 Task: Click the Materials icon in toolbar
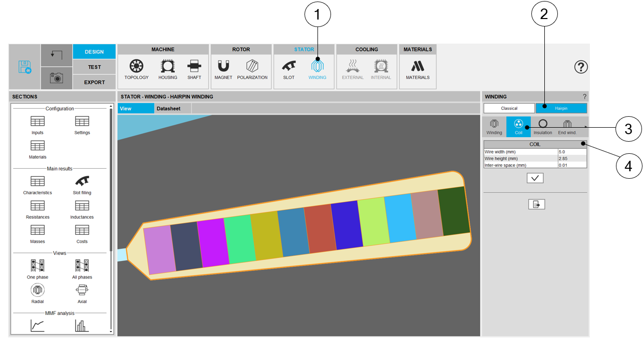418,70
